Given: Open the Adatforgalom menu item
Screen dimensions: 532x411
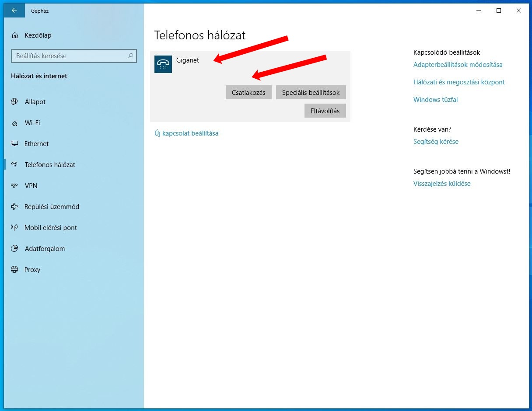Looking at the screenshot, I should pos(45,249).
